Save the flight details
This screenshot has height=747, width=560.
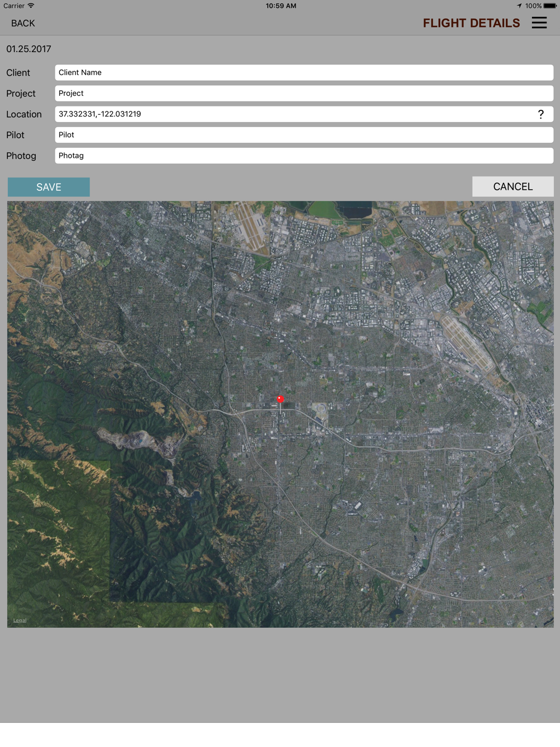[49, 187]
